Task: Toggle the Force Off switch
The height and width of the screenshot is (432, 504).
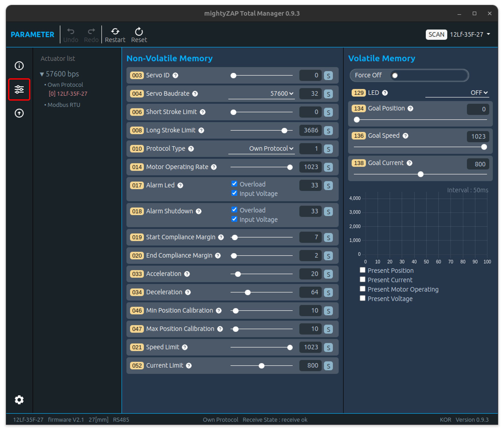Action: pos(395,75)
